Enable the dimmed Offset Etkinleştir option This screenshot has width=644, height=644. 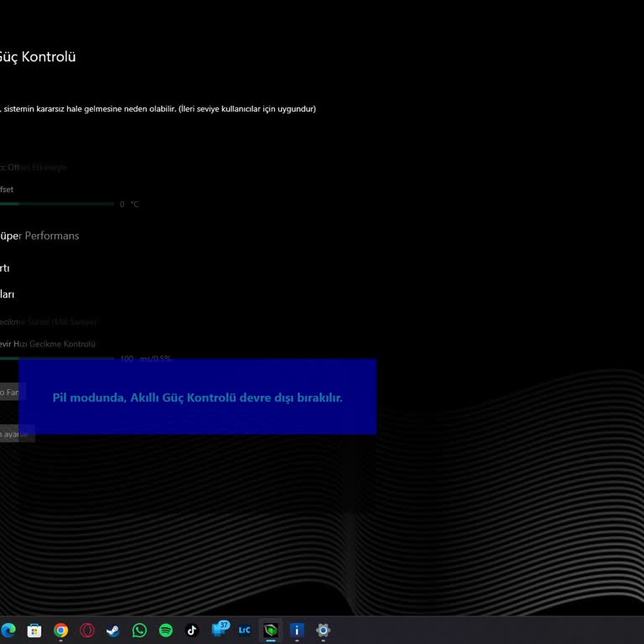point(32,167)
